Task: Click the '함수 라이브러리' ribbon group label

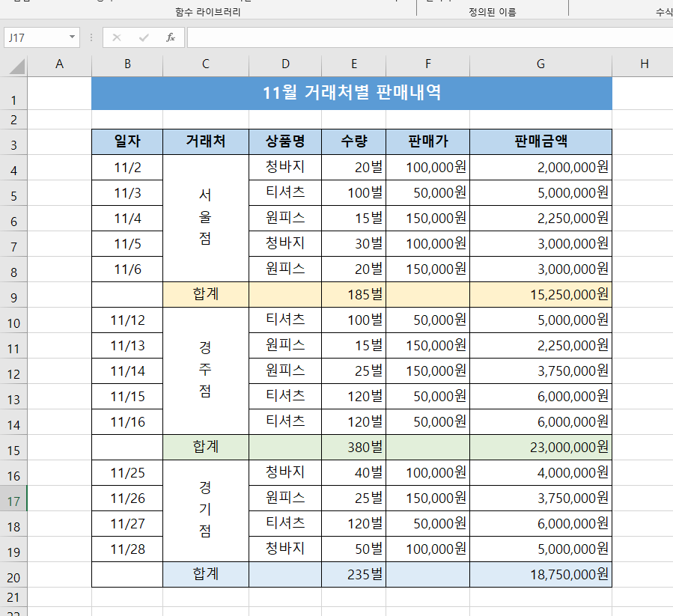Action: click(x=207, y=12)
